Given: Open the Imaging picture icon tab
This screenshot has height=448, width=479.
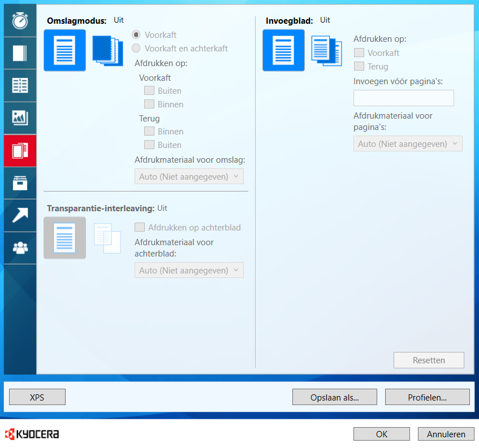Looking at the screenshot, I should (20, 118).
